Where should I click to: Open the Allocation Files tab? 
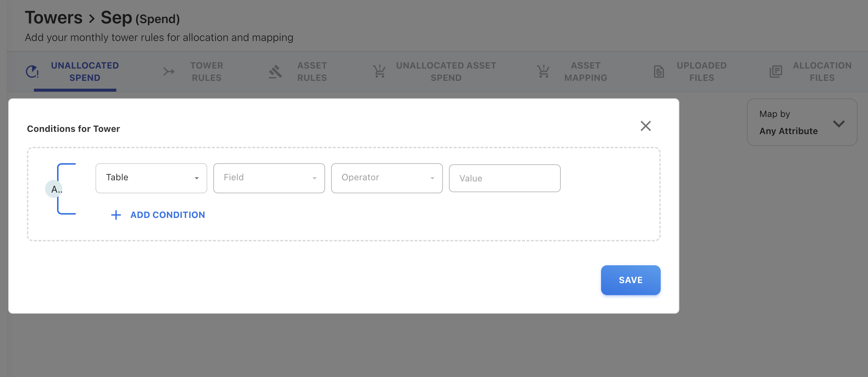click(x=822, y=72)
